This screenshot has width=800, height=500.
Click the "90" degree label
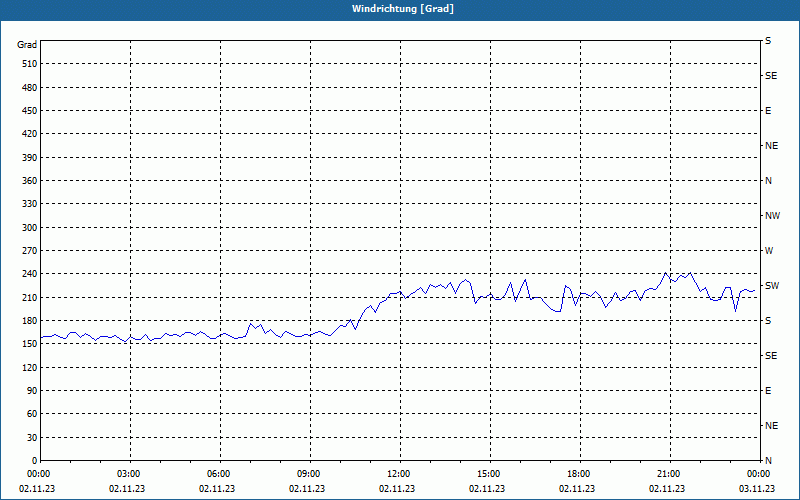[x=32, y=390]
